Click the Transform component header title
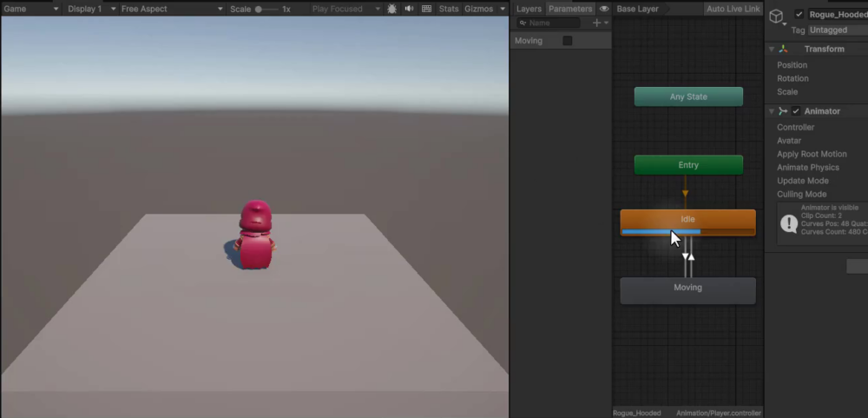The width and height of the screenshot is (868, 418). click(825, 49)
